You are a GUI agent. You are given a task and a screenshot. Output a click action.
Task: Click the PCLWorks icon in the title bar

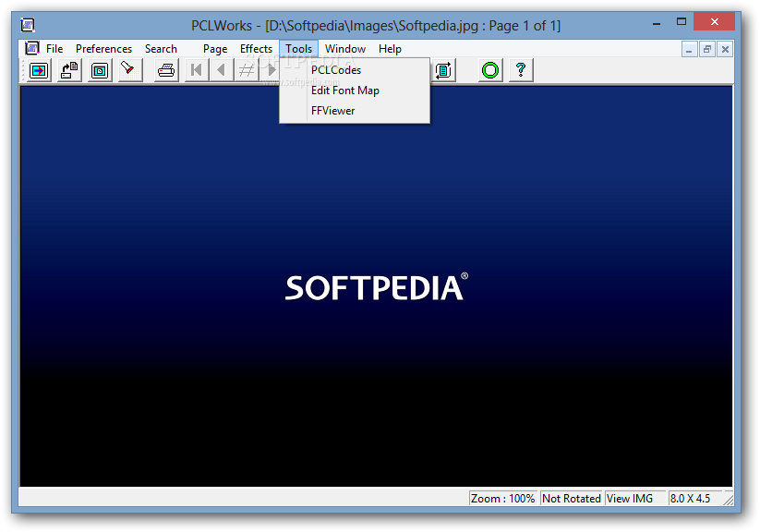coord(28,25)
